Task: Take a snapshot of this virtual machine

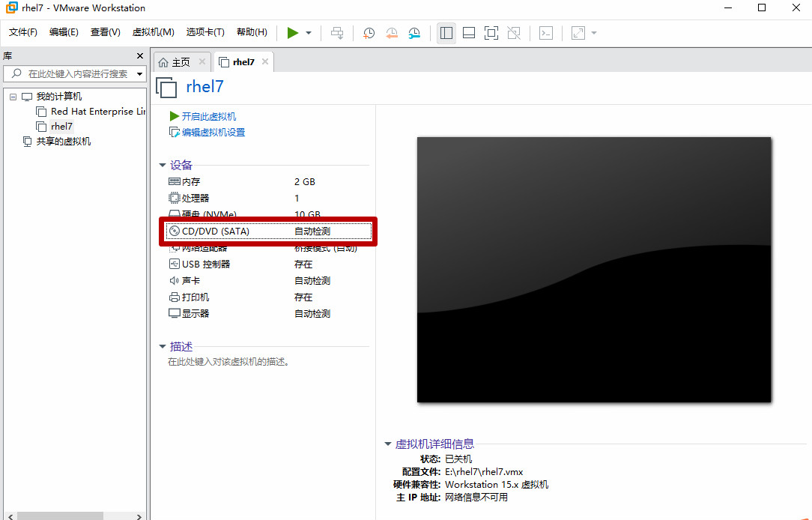Action: coord(369,33)
